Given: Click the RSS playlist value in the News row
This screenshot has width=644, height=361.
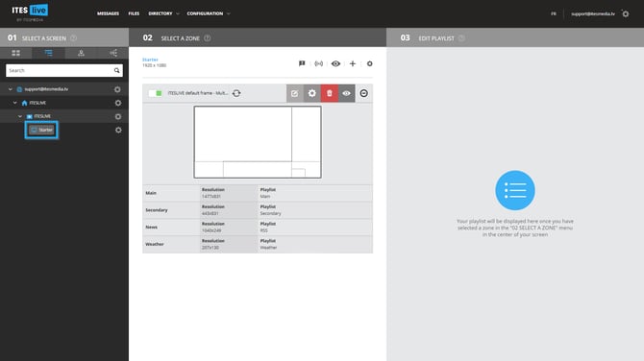Looking at the screenshot, I should [263, 230].
